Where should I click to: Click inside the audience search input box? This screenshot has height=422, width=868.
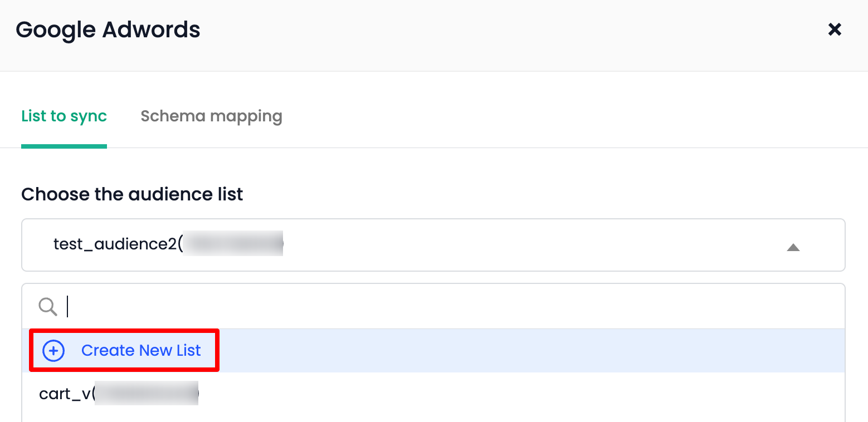(223, 306)
